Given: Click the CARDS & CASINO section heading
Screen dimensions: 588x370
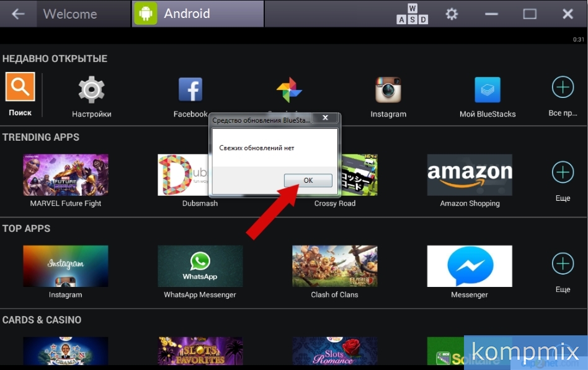Looking at the screenshot, I should [x=42, y=320].
